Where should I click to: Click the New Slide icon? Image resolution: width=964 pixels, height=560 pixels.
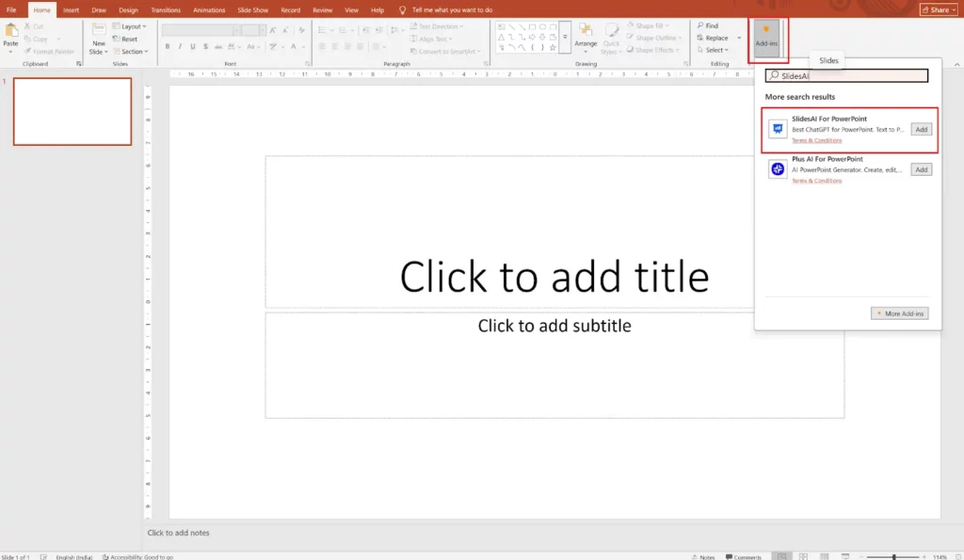click(98, 33)
